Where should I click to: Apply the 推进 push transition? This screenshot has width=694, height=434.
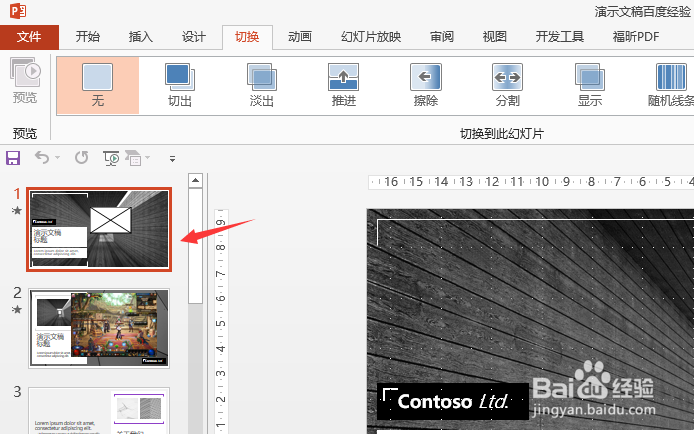click(x=343, y=85)
